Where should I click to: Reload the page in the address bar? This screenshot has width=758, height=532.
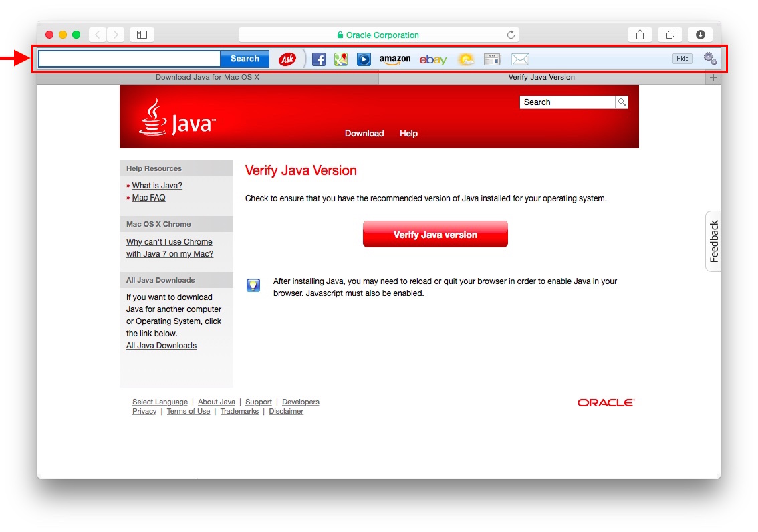(x=511, y=35)
